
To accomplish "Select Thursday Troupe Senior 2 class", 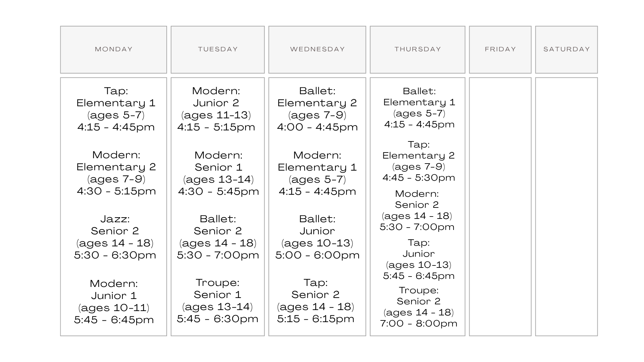I will [x=419, y=307].
